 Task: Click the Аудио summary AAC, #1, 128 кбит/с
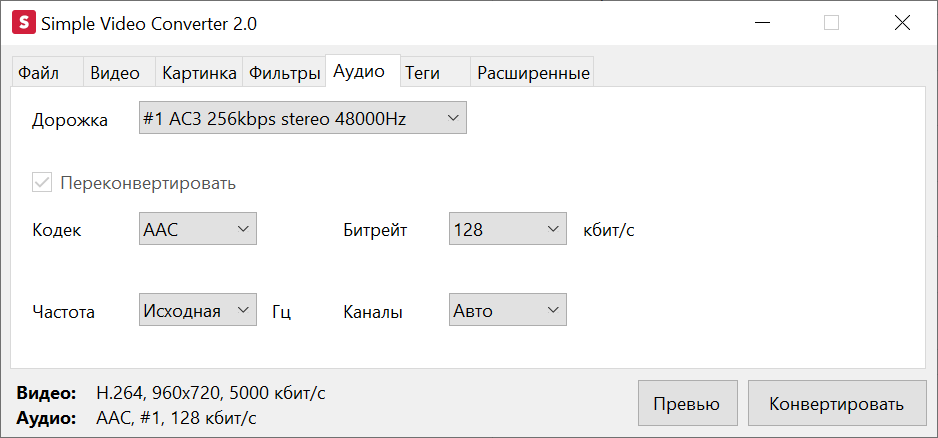(x=176, y=418)
